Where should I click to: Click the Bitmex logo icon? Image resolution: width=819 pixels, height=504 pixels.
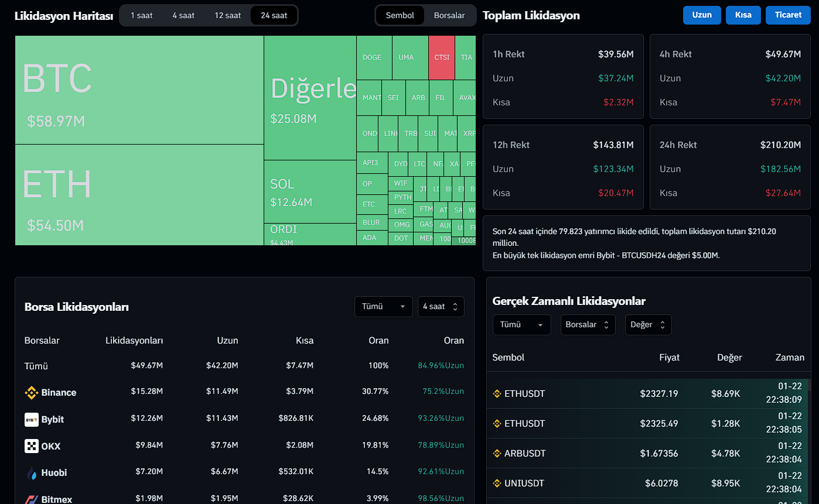(x=32, y=499)
